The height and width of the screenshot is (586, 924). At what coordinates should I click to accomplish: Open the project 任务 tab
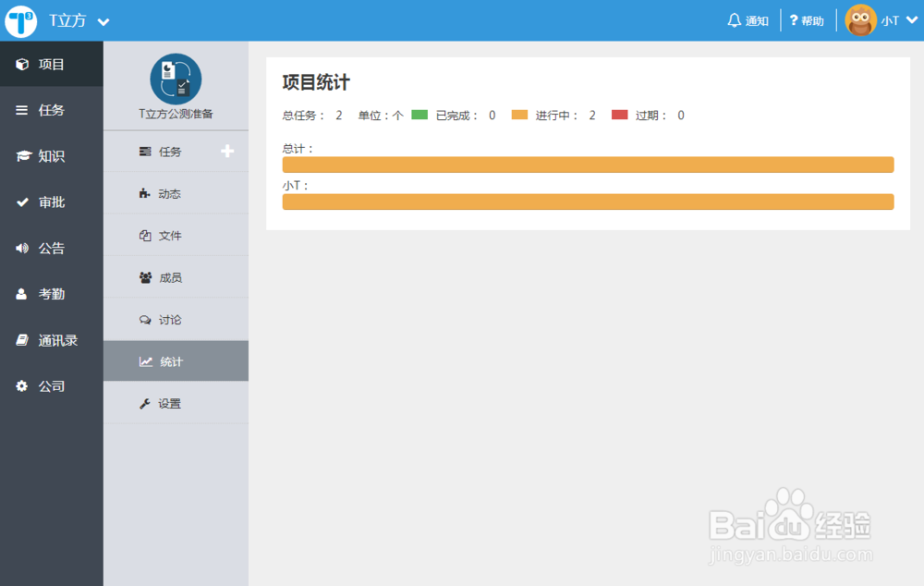(x=176, y=152)
